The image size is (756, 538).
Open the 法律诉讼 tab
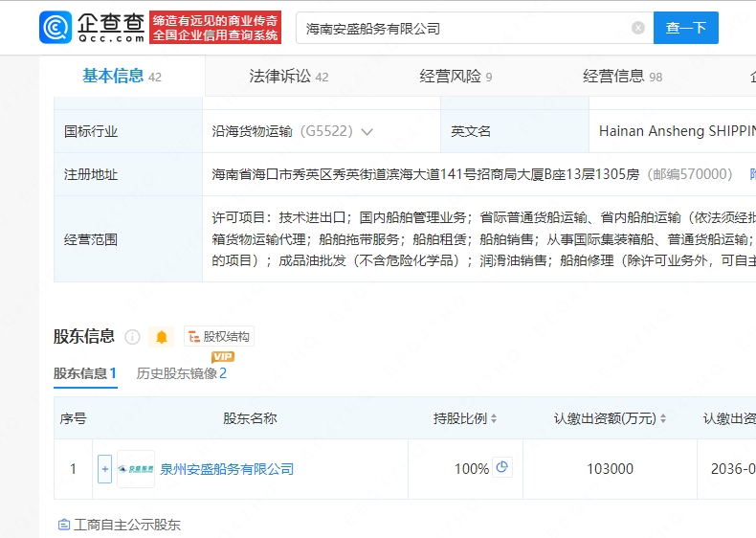288,77
